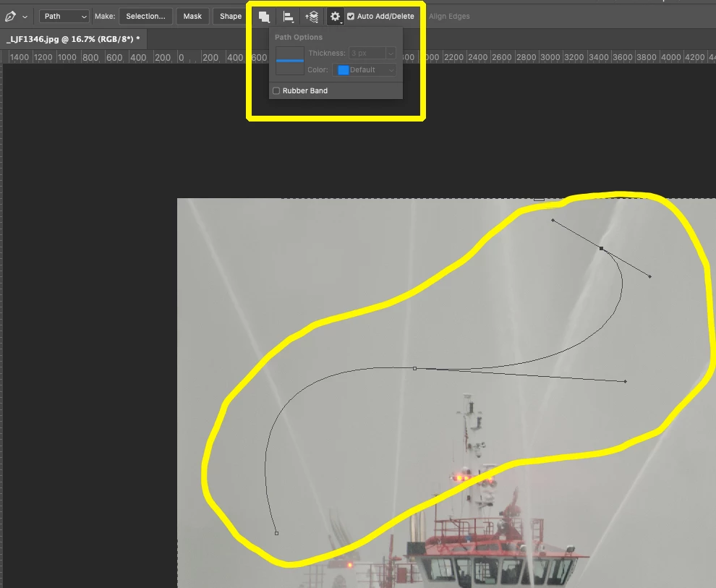Image resolution: width=716 pixels, height=588 pixels.
Task: Click the direction handle end at far right middle
Action: (x=625, y=381)
